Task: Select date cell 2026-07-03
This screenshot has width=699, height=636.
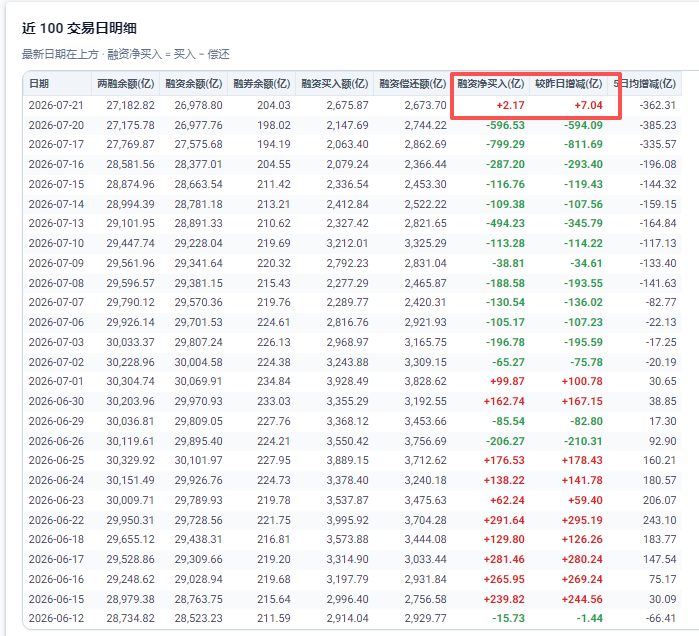Action: (x=56, y=342)
